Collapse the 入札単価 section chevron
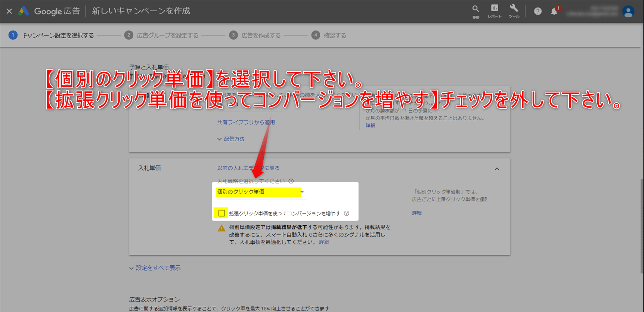 [x=497, y=169]
